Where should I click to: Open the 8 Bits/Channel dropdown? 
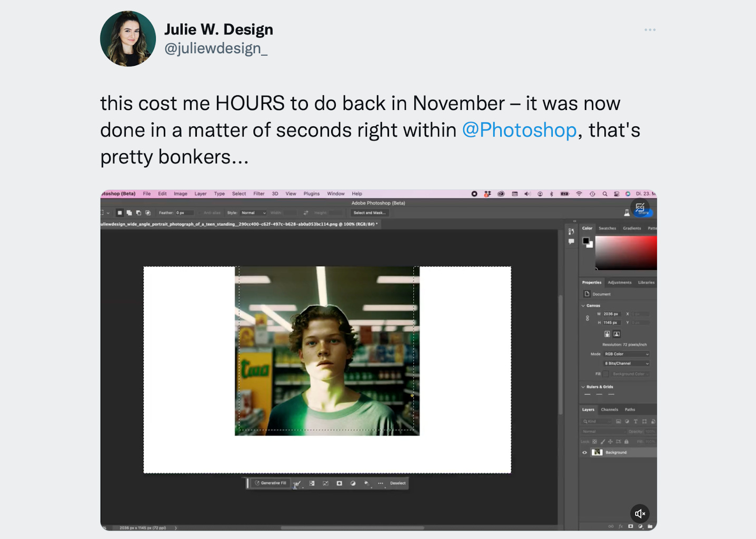pos(626,363)
